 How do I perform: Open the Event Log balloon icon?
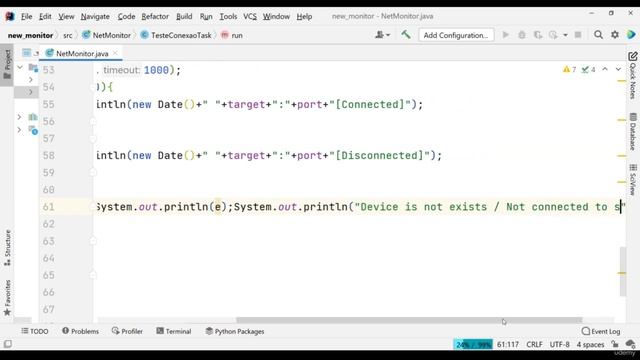click(586, 331)
